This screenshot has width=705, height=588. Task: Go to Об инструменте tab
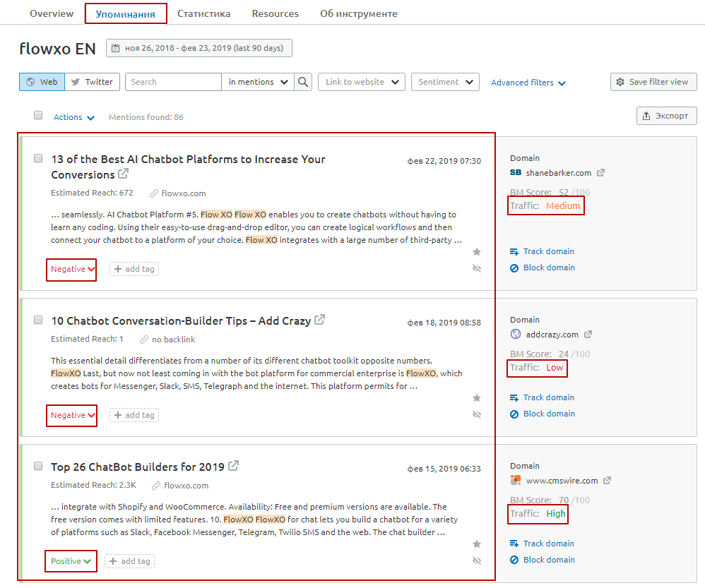(x=359, y=13)
